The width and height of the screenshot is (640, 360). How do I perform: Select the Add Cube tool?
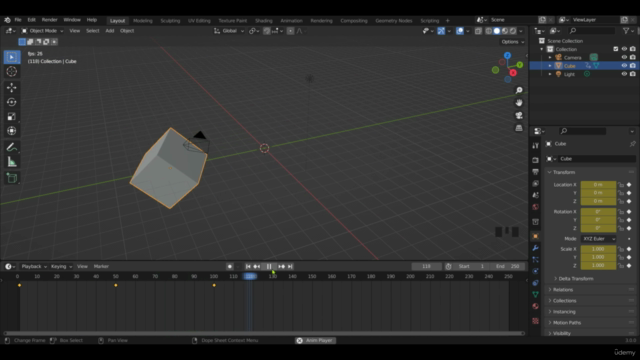point(11,178)
